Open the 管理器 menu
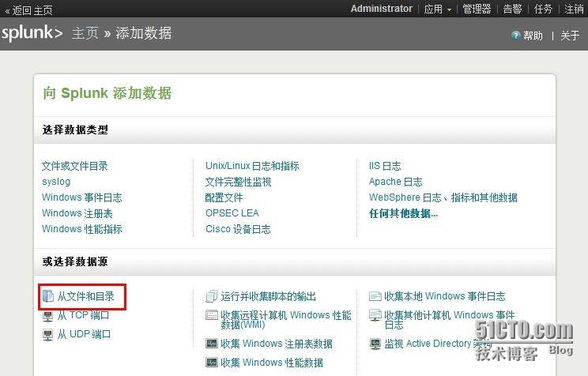Image resolution: width=588 pixels, height=376 pixels. point(477,9)
